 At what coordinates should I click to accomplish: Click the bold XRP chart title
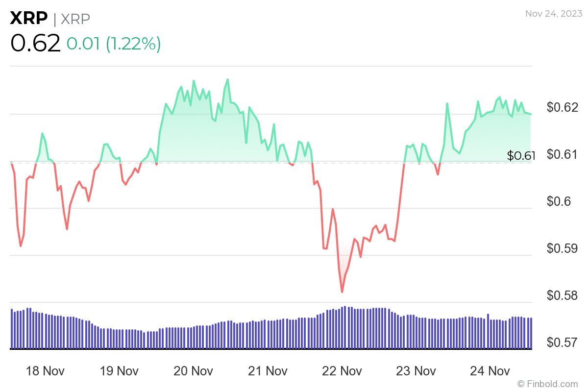(x=29, y=18)
